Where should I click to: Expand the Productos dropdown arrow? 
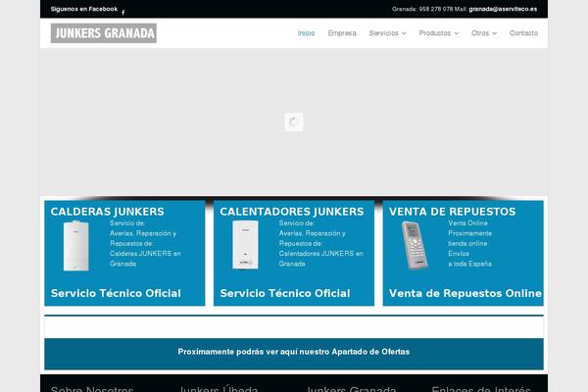click(457, 33)
